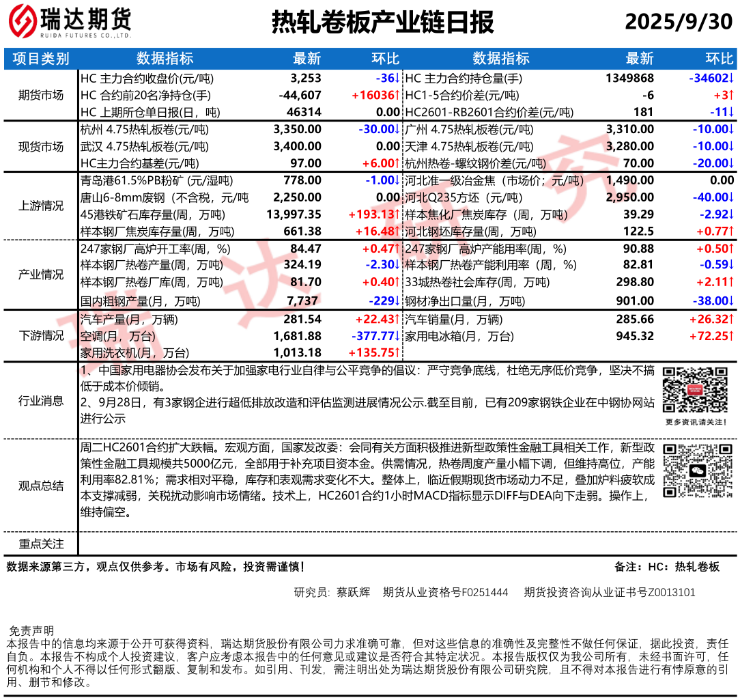The height and width of the screenshot is (700, 740).
Task: Select the 上游情况 category cell
Action: click(x=40, y=206)
